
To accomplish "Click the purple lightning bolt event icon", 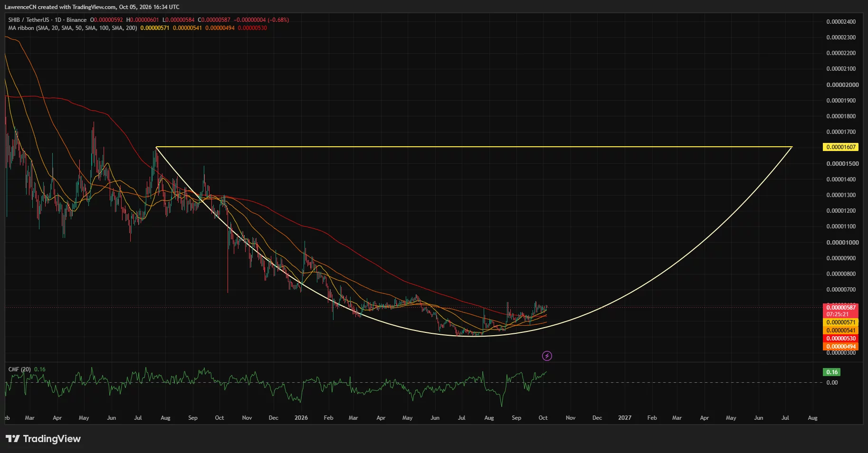I will tap(547, 356).
